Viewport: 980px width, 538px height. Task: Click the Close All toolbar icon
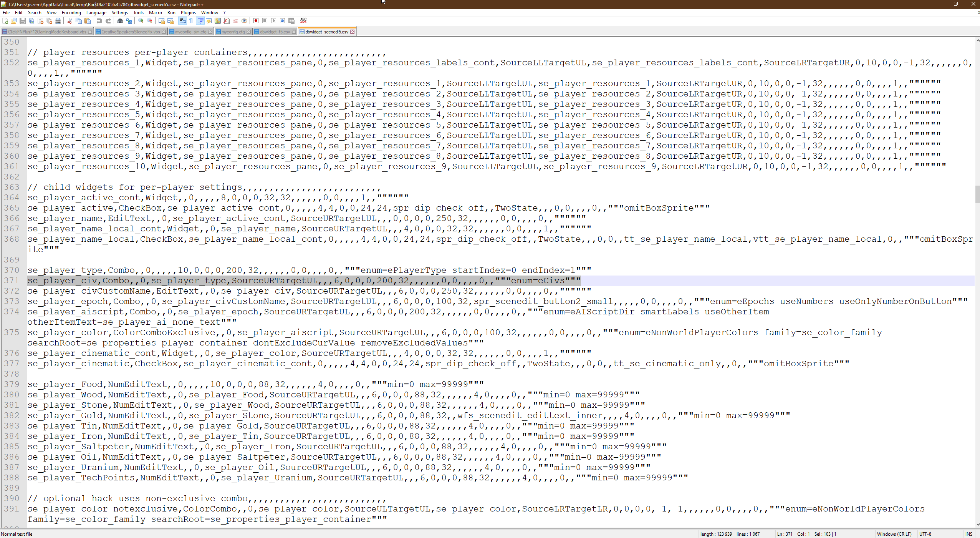click(x=49, y=21)
